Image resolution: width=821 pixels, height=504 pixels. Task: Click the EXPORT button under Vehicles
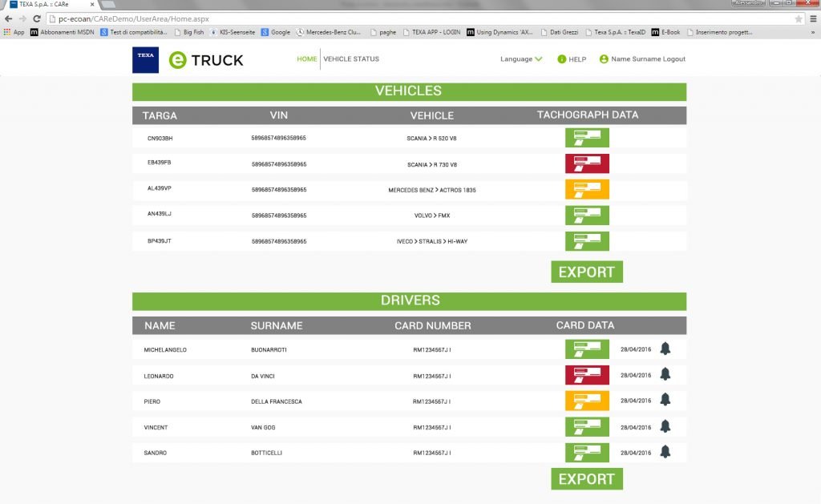point(586,272)
